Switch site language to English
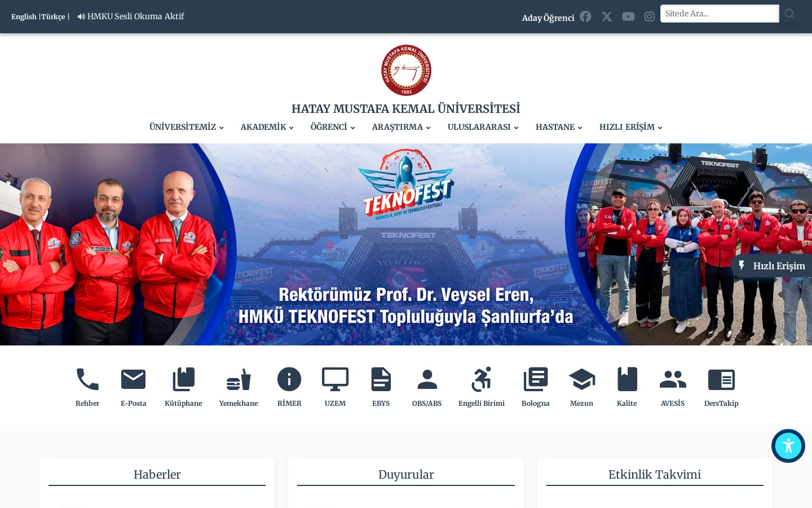Viewport: 812px width, 508px height. click(x=24, y=16)
